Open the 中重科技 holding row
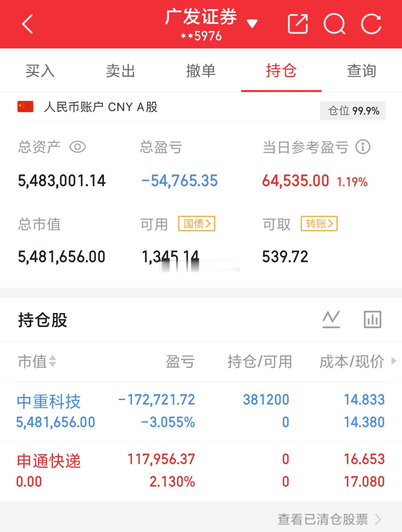Screen dimensions: 402x532 201,412
